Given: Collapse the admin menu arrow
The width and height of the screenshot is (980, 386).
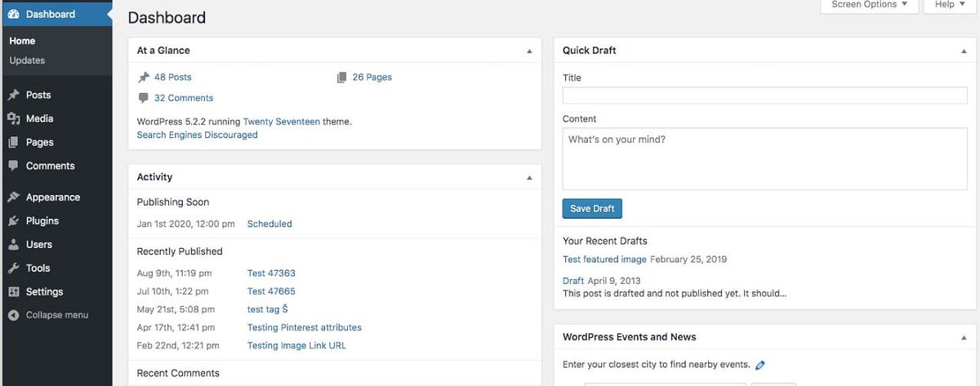Looking at the screenshot, I should pos(13,315).
